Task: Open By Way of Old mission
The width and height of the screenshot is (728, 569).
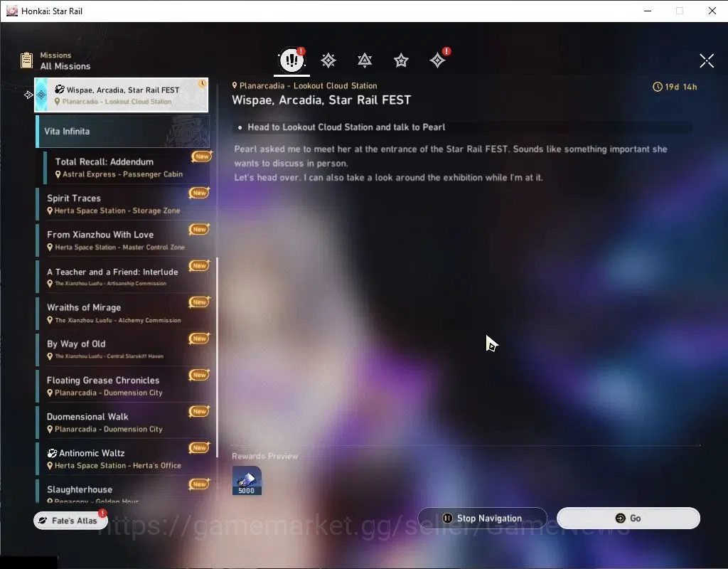Action: (x=122, y=349)
